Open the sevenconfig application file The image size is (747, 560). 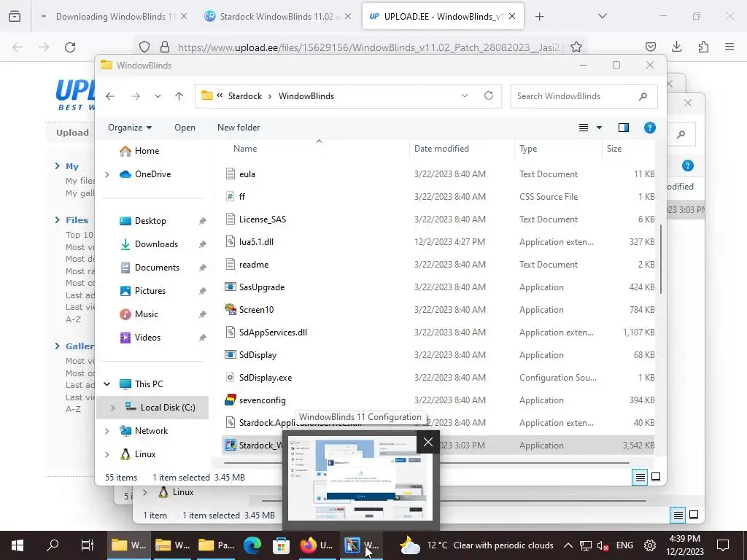[x=262, y=400]
